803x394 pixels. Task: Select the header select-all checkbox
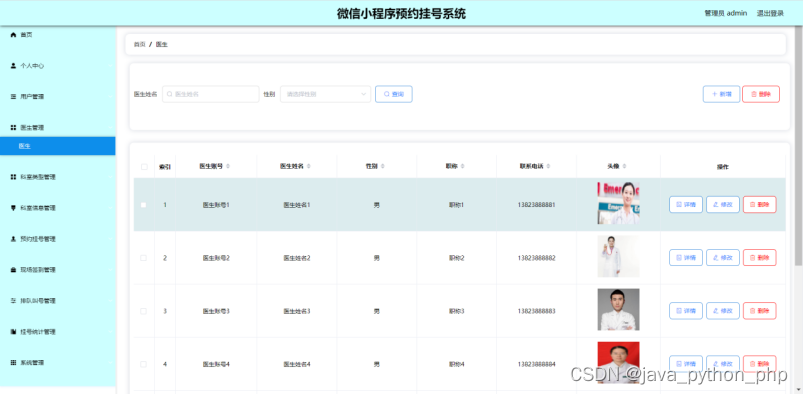coord(144,167)
